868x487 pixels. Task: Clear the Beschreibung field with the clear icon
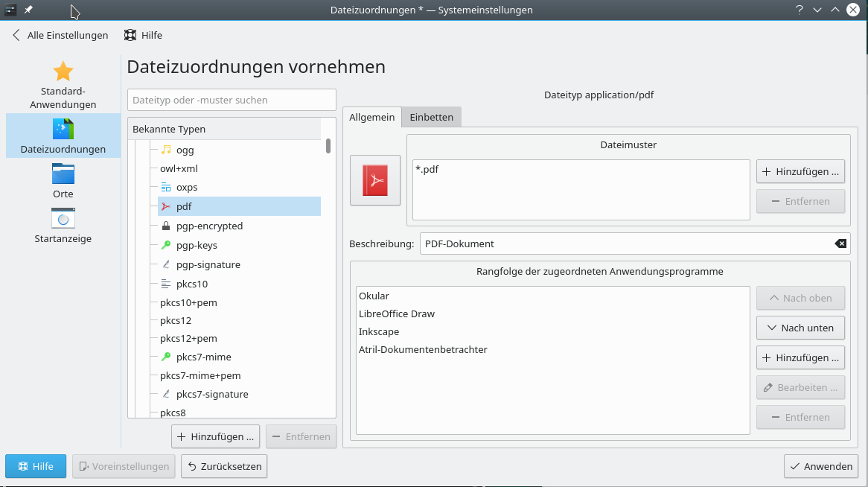tap(840, 244)
